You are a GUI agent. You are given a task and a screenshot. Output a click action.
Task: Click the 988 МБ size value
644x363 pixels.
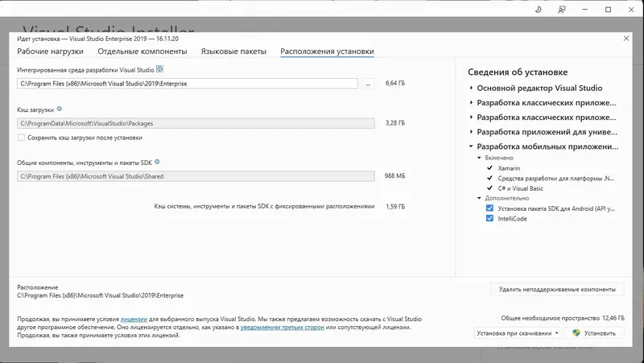394,175
